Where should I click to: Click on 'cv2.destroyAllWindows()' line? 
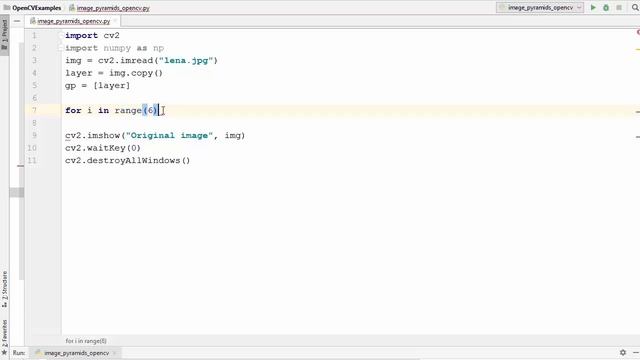tap(127, 161)
